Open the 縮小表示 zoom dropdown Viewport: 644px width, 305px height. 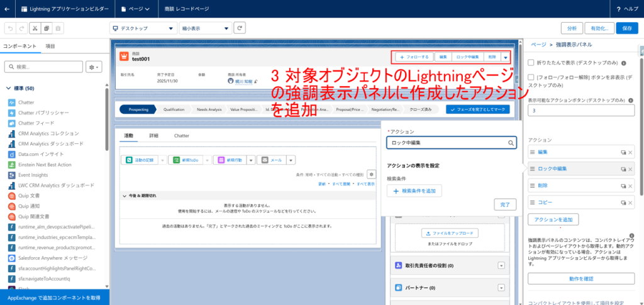[205, 28]
